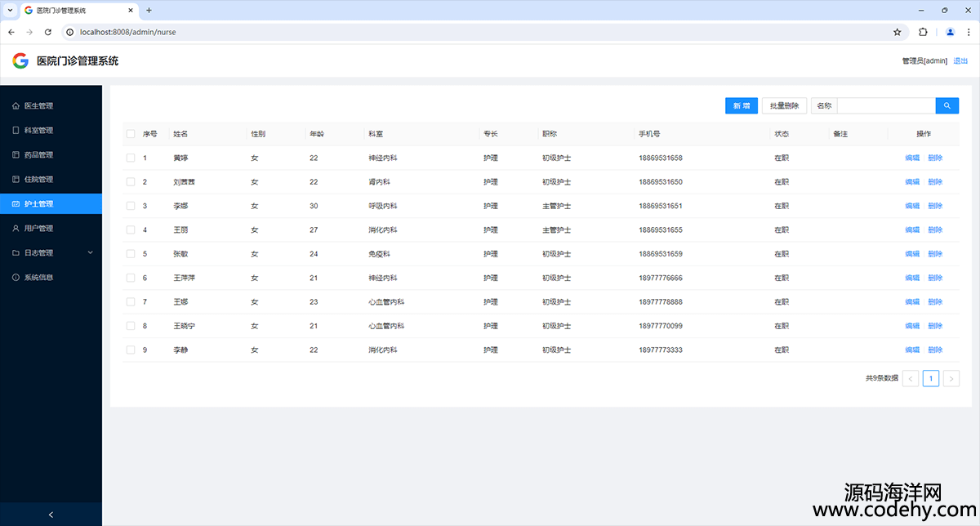Click the browser back arrow

[x=11, y=32]
